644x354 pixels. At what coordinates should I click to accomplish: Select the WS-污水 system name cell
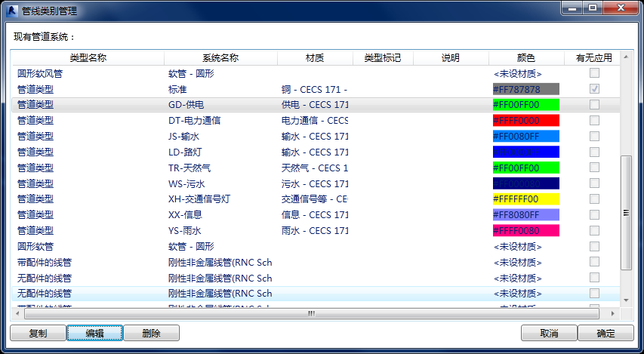(186, 183)
